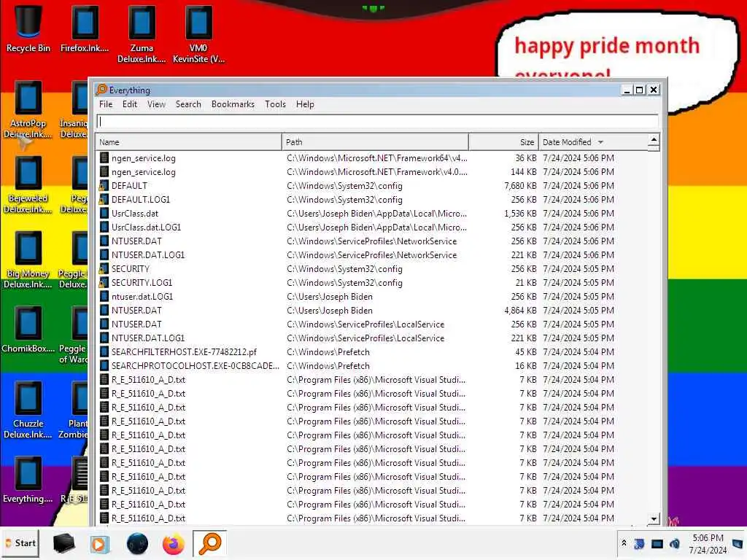Open the Firefox.lnk desktop shortcut
Screen dimensions: 747x560
(85, 28)
